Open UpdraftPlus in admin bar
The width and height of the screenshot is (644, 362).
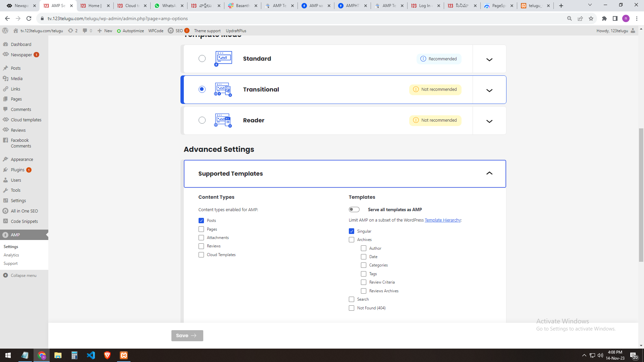pyautogui.click(x=236, y=31)
